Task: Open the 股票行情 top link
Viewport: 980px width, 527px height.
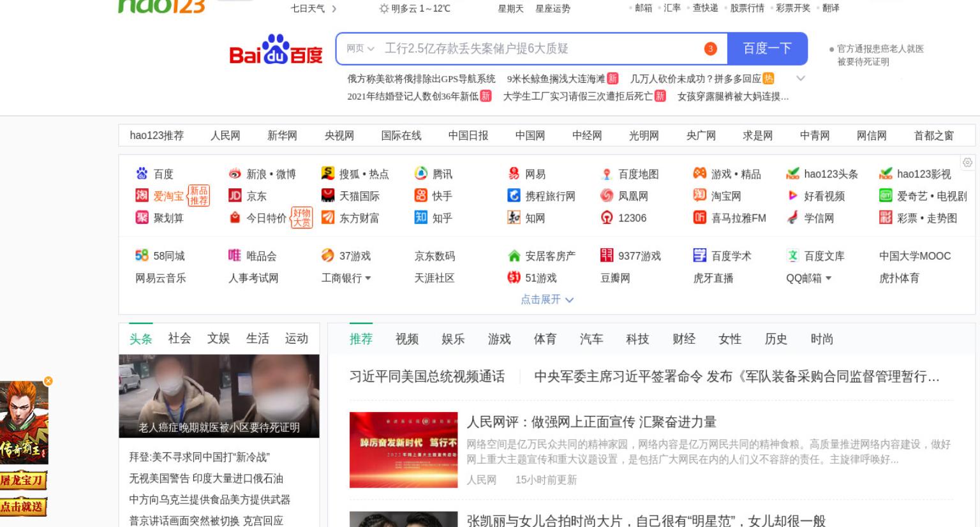Action: pos(747,8)
